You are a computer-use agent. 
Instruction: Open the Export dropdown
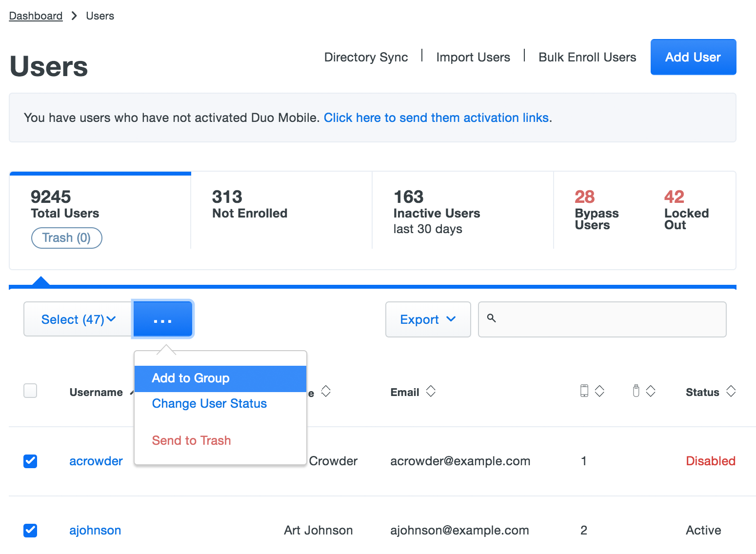428,319
